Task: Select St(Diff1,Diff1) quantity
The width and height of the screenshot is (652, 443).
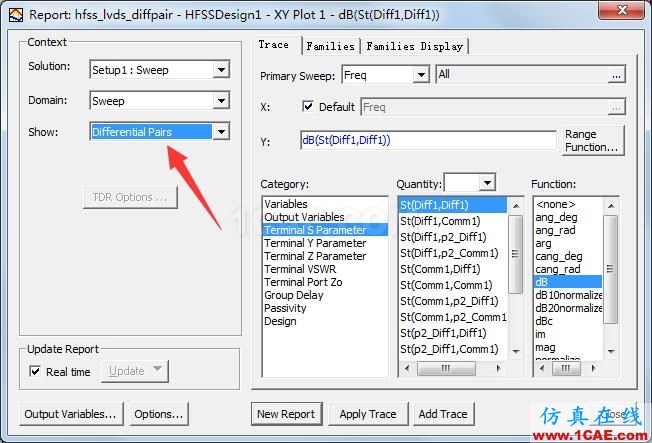Action: (452, 205)
